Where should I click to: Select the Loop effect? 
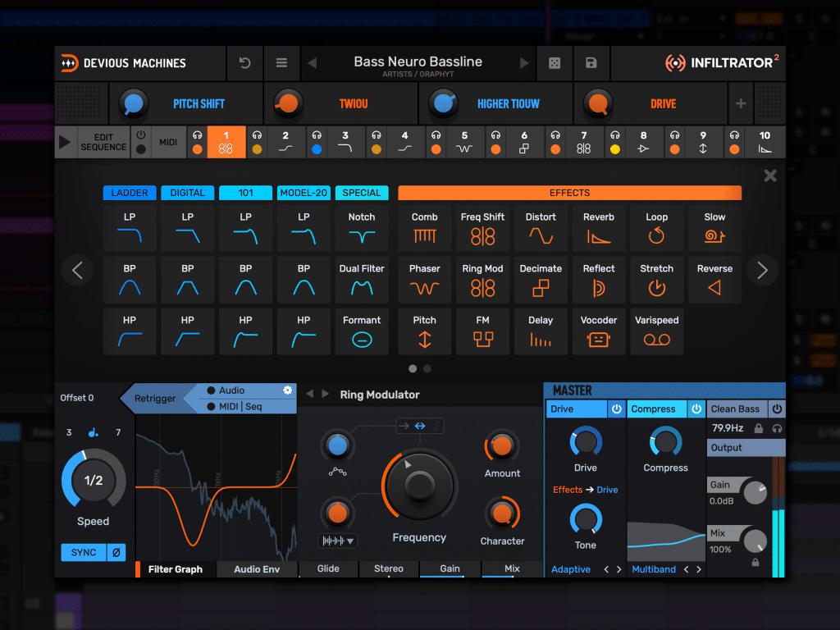tap(657, 228)
